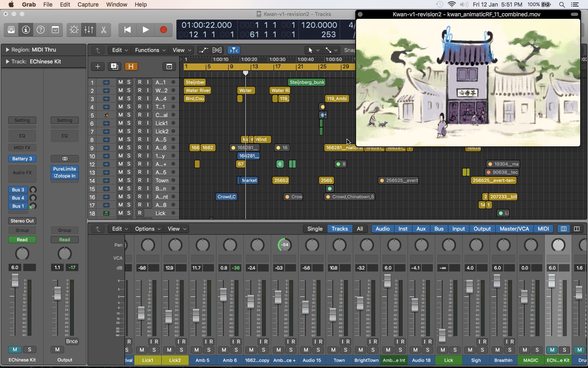The image size is (588, 368).
Task: Open the Capture menu in the menu bar
Action: (x=88, y=4)
